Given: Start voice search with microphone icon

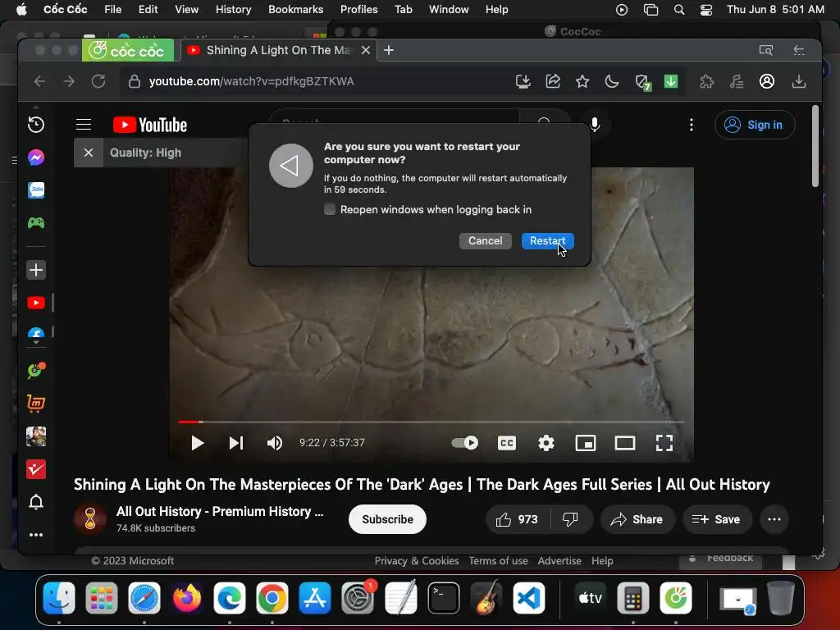Looking at the screenshot, I should [x=595, y=125].
